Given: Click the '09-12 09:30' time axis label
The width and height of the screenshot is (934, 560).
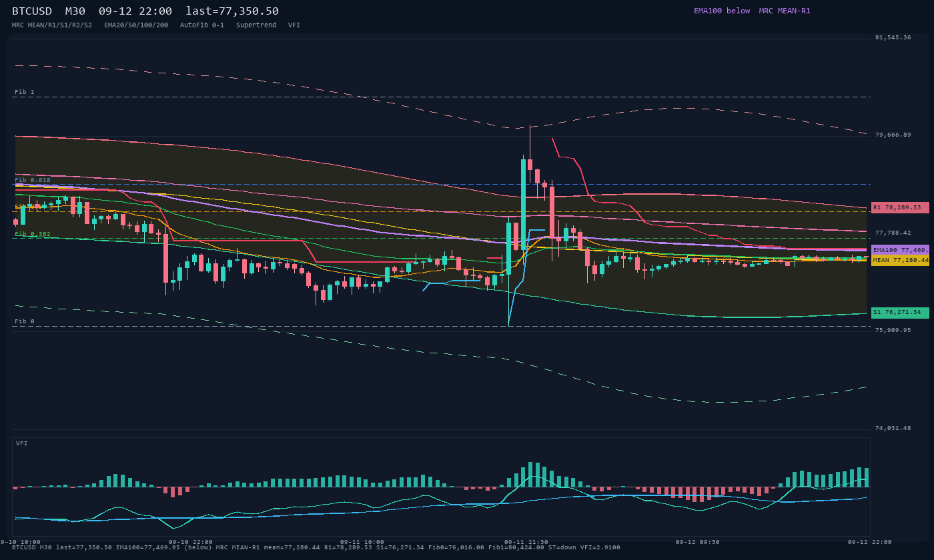Looking at the screenshot, I should 698,542.
